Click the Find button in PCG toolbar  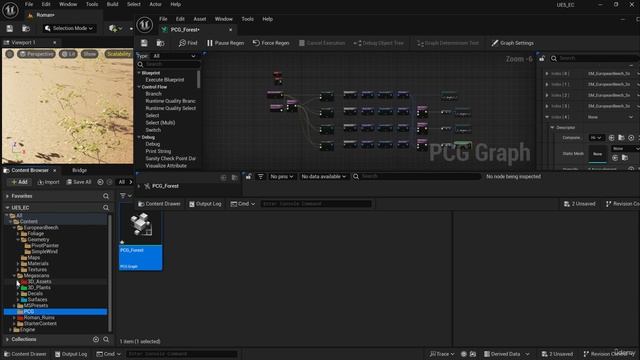(x=188, y=43)
